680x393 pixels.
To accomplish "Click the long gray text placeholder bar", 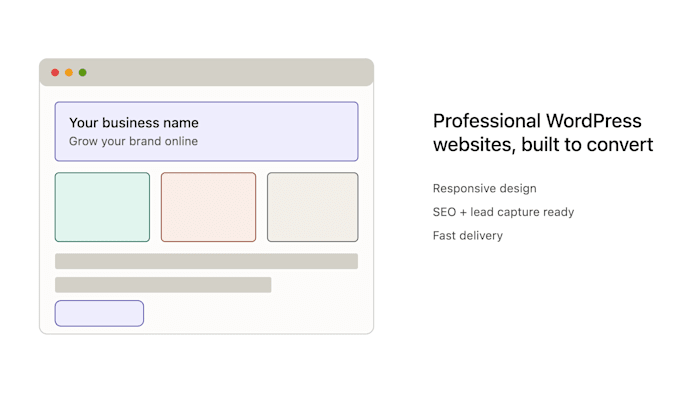I will pyautogui.click(x=206, y=261).
